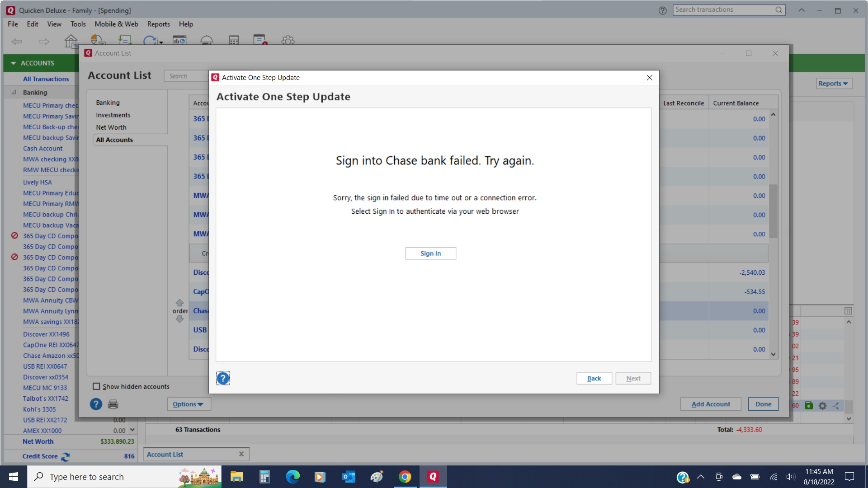
Task: Open the reports and graphs toolbar icon
Action: point(179,40)
